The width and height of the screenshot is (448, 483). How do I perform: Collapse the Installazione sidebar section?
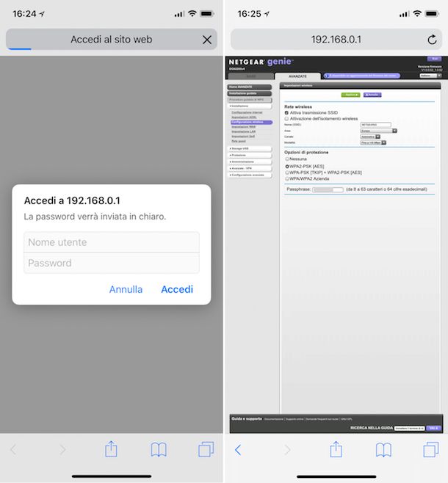click(x=250, y=106)
